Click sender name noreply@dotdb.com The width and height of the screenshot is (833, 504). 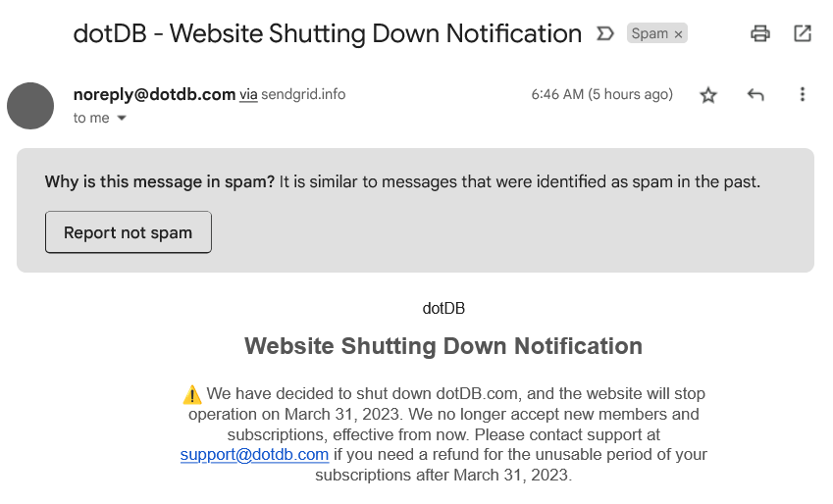coord(155,94)
